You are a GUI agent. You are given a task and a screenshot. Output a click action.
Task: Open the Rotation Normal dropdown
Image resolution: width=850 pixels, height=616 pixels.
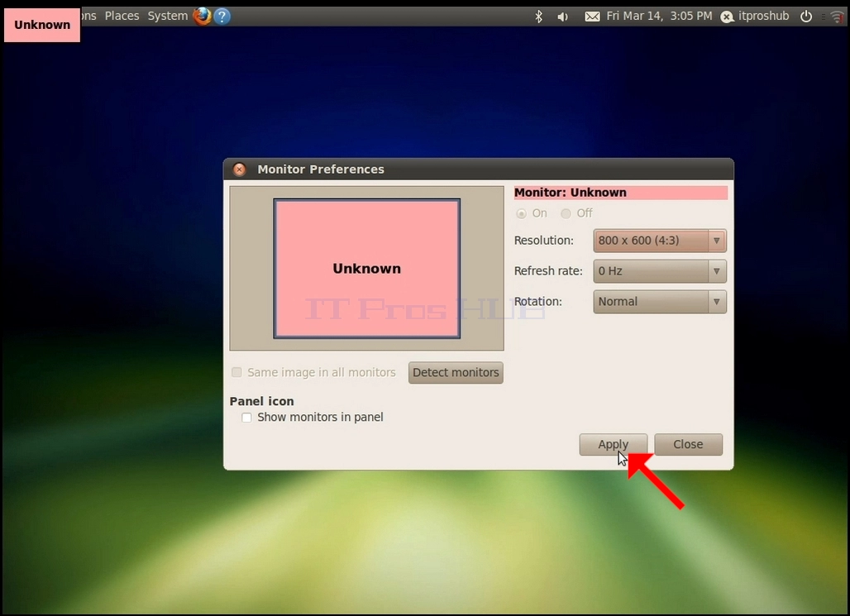[660, 302]
